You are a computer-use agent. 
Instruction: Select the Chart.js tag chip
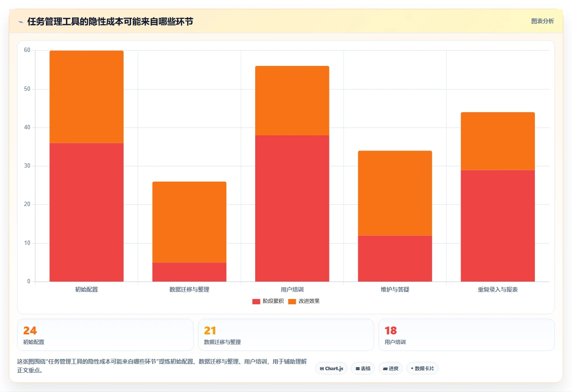[x=331, y=368]
